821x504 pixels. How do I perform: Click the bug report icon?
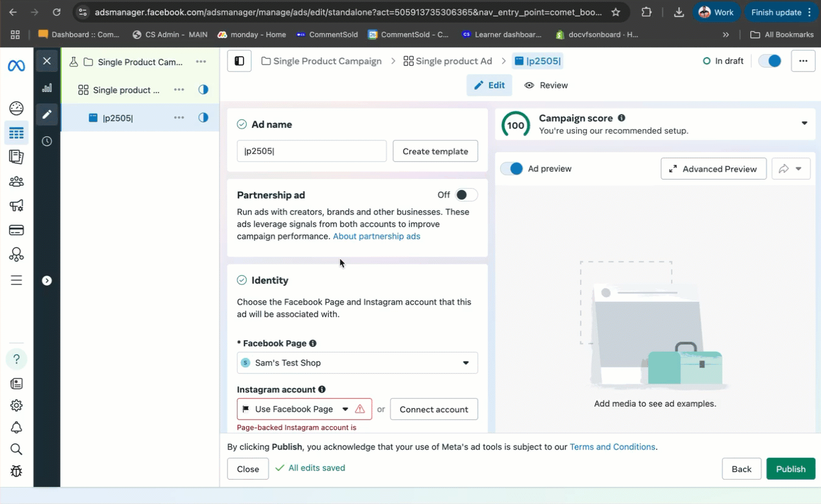pyautogui.click(x=16, y=471)
